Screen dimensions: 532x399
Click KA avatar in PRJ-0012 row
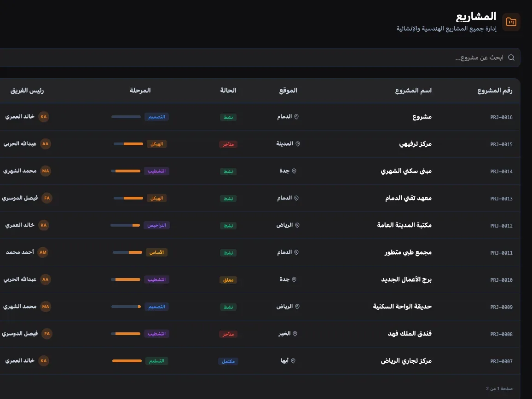43,225
